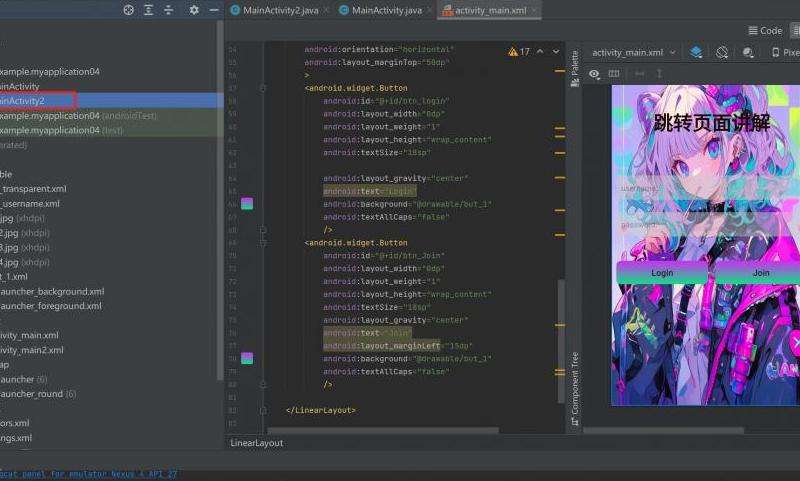
Task: Click the design surface layers icon
Action: click(x=696, y=52)
